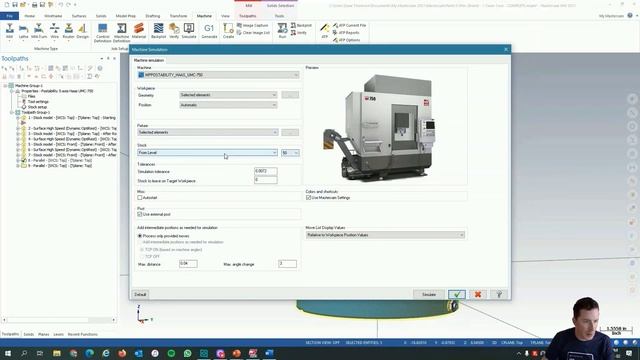
Task: Open Firefox from the Windows taskbar
Action: 122,353
